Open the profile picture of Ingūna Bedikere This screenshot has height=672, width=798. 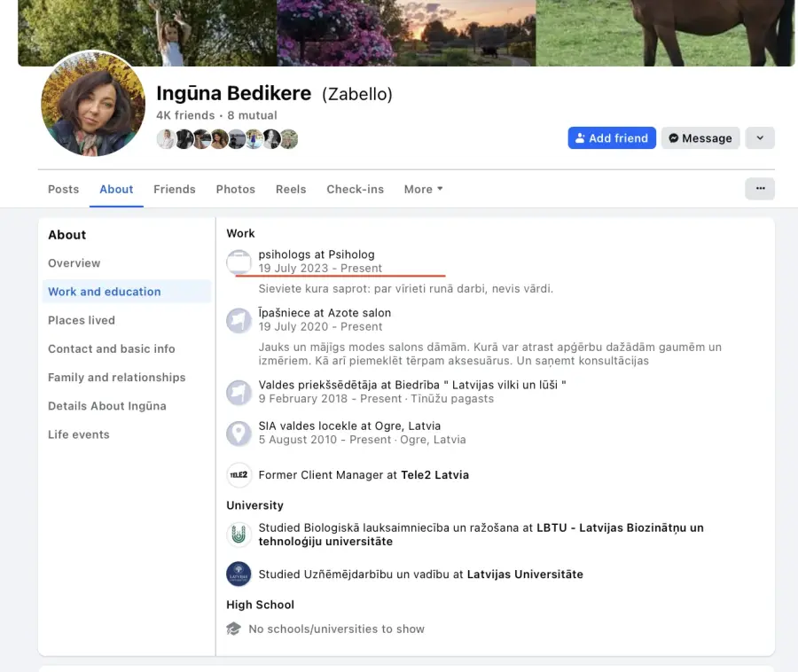(93, 105)
